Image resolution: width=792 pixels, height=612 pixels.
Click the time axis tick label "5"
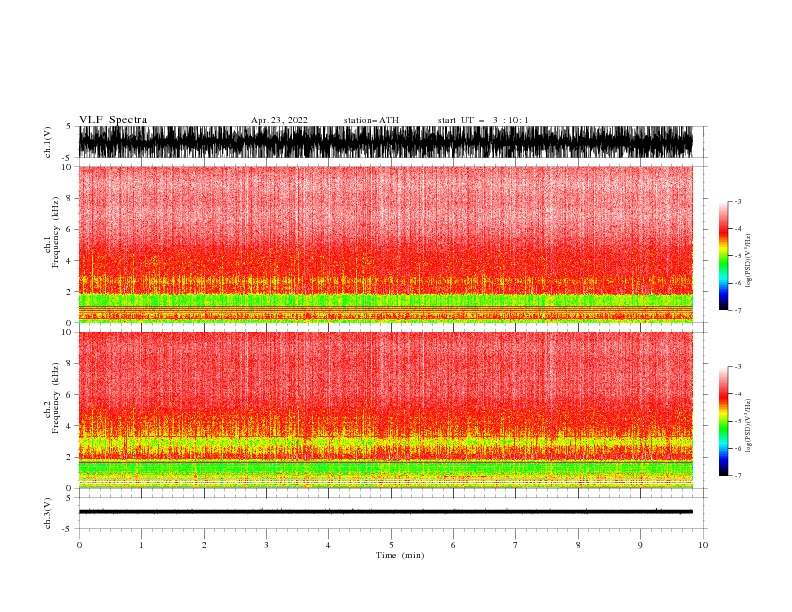click(x=391, y=545)
